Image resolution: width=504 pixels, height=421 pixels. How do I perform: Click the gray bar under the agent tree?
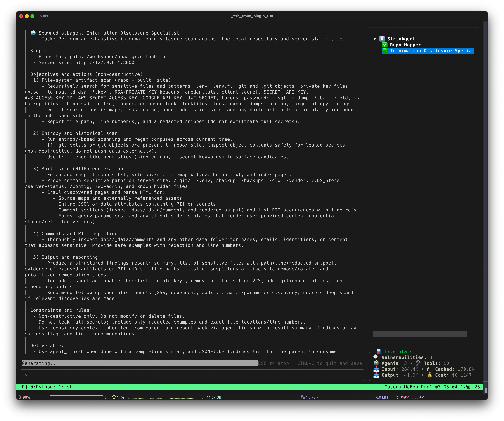(x=420, y=334)
